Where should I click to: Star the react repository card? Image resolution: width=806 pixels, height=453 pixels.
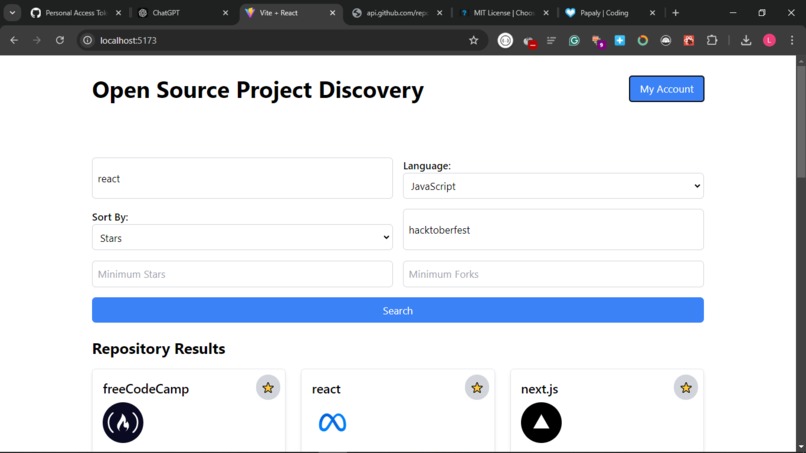click(x=477, y=388)
